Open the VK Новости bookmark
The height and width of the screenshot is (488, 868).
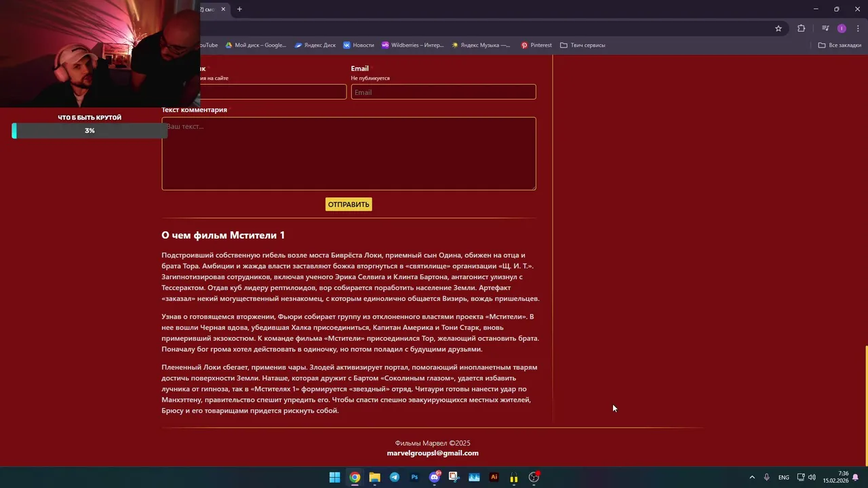pyautogui.click(x=359, y=45)
